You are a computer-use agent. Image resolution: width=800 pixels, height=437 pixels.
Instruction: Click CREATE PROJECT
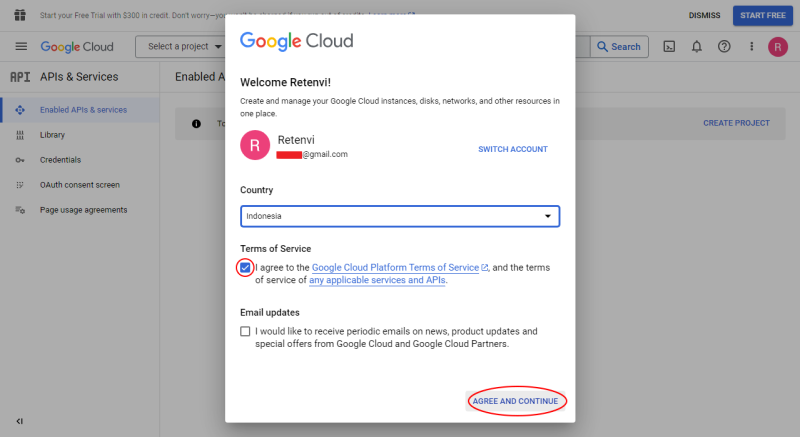[736, 123]
